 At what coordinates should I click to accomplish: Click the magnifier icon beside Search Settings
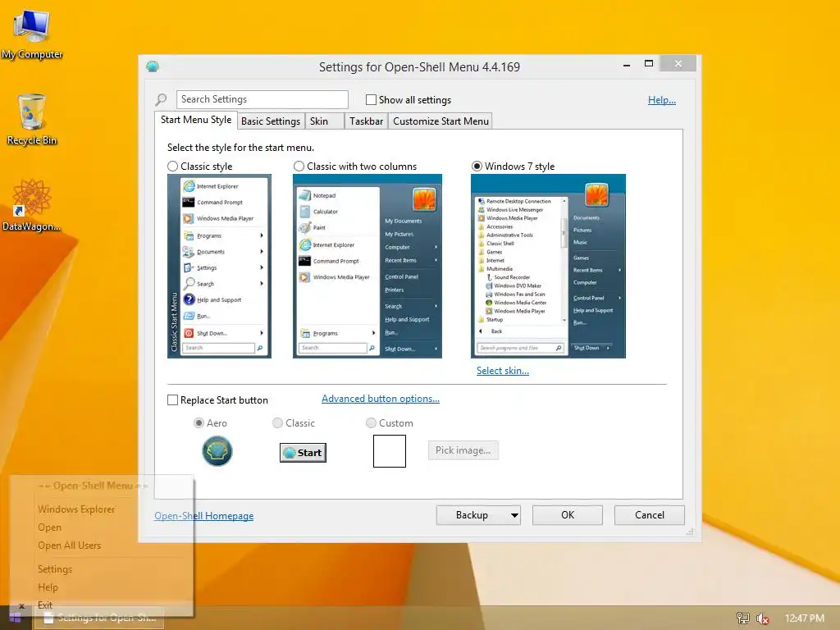point(162,99)
